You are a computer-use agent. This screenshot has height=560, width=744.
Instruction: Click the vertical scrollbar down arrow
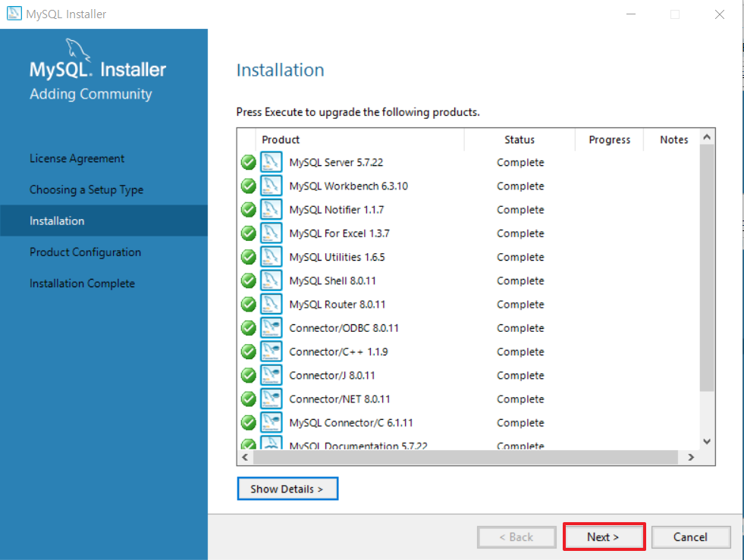[x=707, y=442]
